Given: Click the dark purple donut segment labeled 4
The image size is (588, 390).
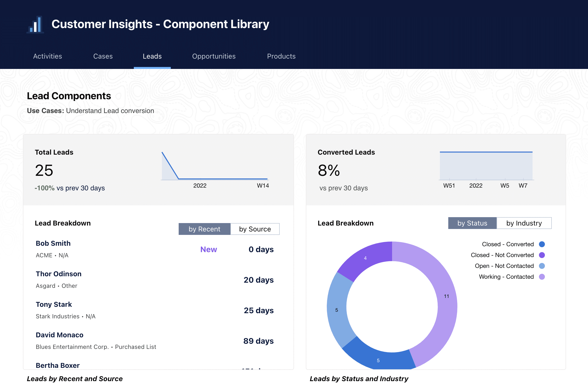Looking at the screenshot, I should click(x=365, y=258).
